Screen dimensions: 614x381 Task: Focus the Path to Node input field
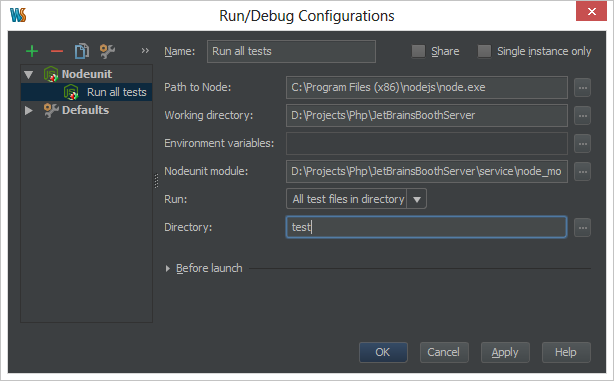point(427,87)
